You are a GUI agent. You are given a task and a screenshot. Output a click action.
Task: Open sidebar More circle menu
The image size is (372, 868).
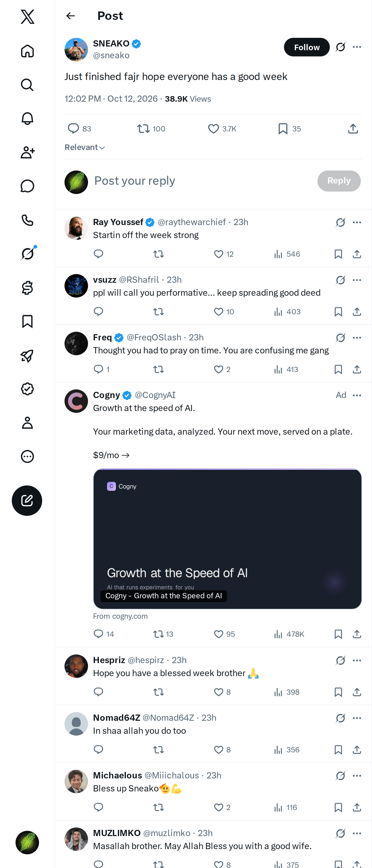(x=27, y=457)
